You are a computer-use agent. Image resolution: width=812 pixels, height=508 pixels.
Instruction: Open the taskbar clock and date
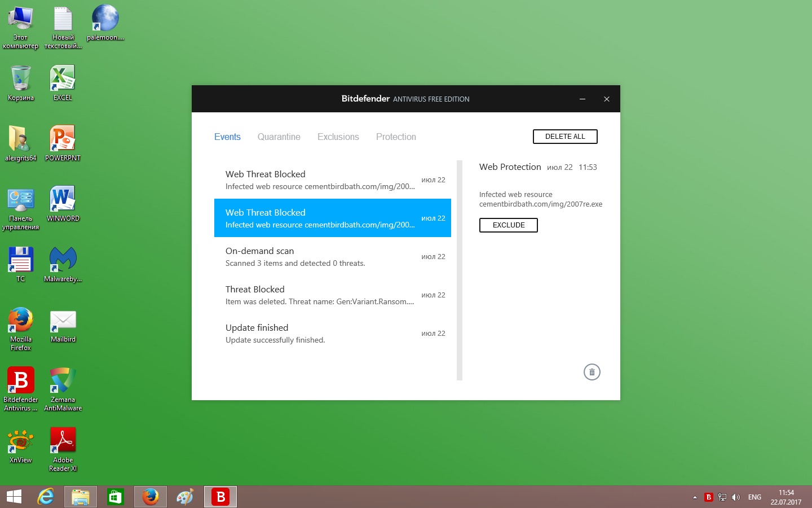coord(786,497)
